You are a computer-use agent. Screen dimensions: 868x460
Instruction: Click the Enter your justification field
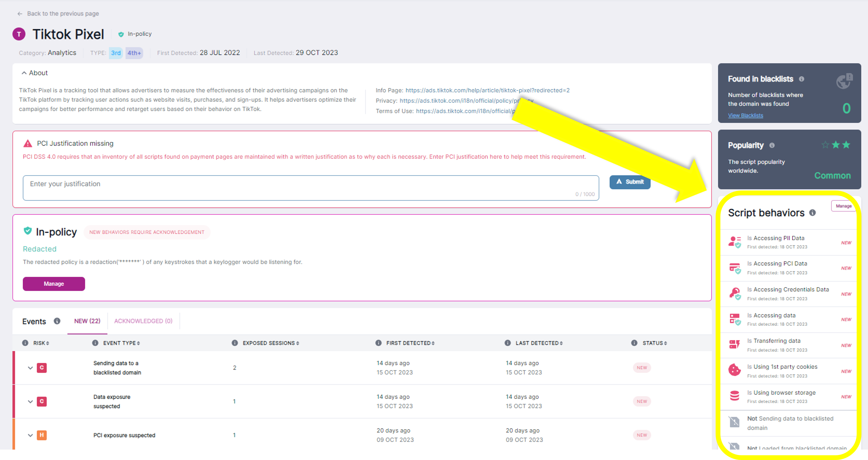tap(311, 188)
